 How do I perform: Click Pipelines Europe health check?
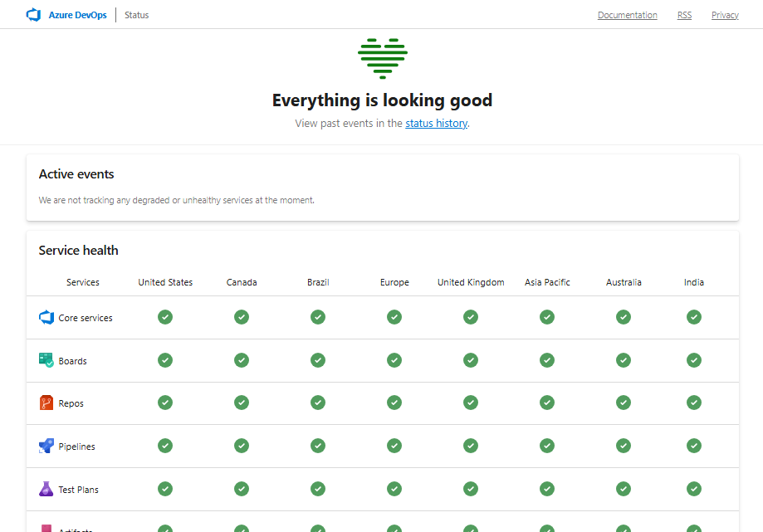click(394, 446)
